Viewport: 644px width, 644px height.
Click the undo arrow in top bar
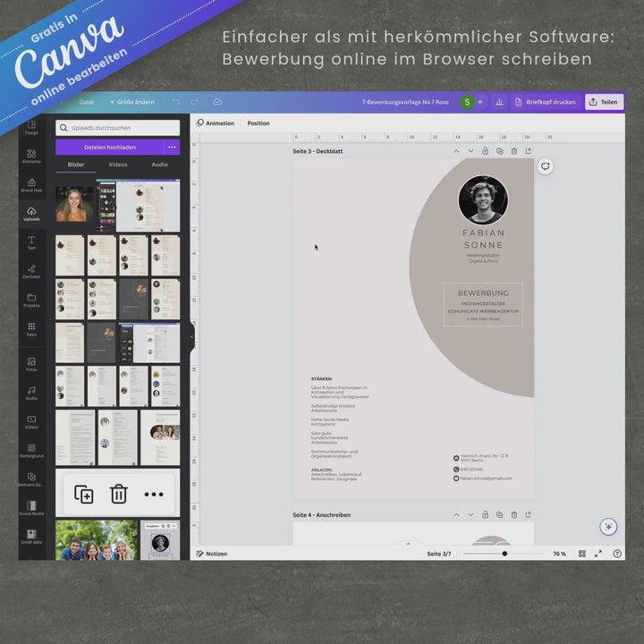coord(176,102)
